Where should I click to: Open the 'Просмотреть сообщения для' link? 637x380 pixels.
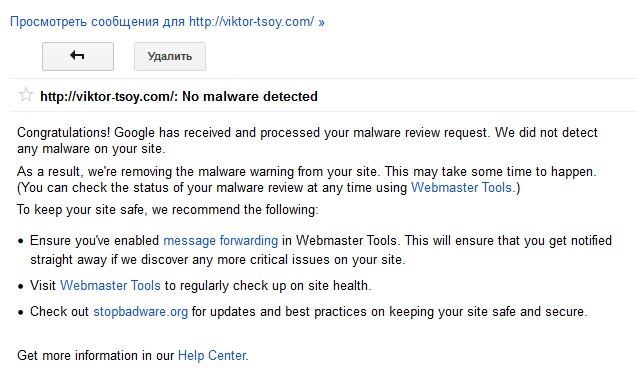coord(167,21)
